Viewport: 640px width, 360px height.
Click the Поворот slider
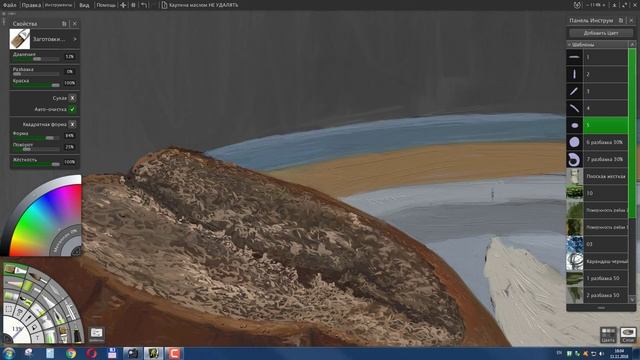click(x=36, y=149)
